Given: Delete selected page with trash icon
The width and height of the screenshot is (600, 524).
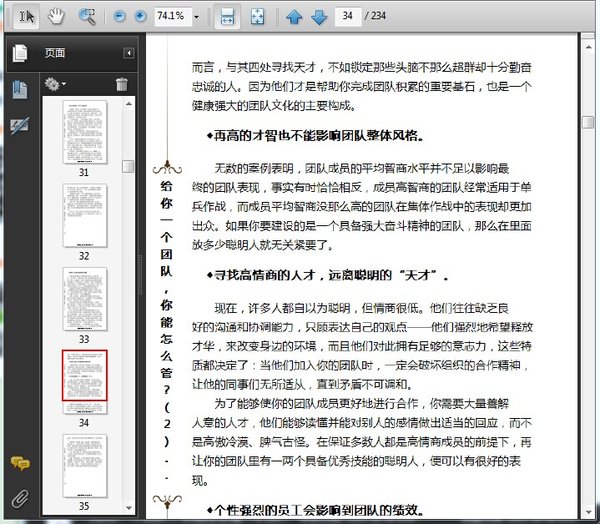Looking at the screenshot, I should tap(122, 84).
